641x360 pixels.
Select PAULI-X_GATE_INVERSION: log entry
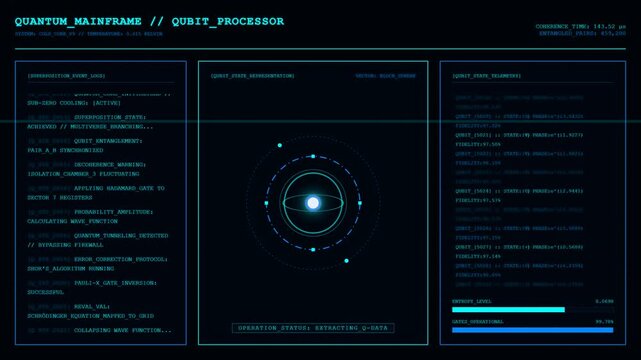click(x=115, y=283)
